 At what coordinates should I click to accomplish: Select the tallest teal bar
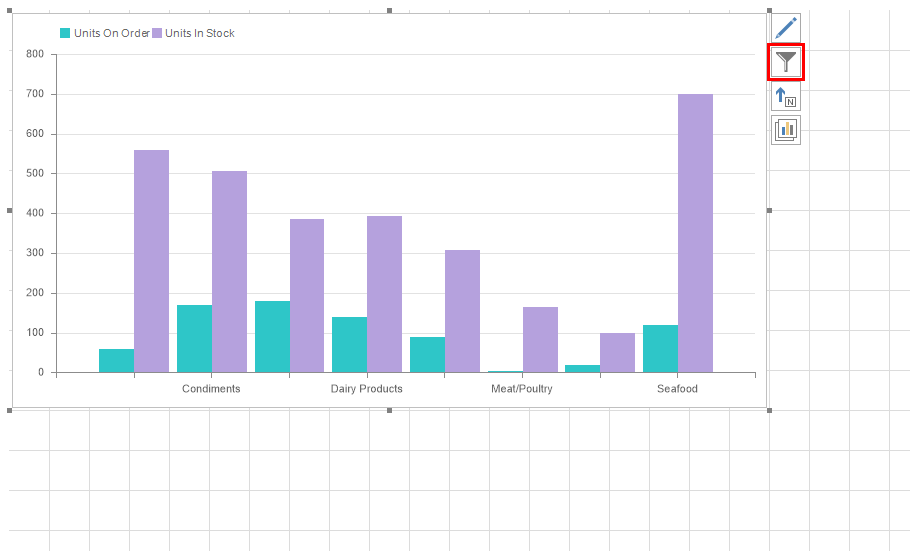point(272,336)
